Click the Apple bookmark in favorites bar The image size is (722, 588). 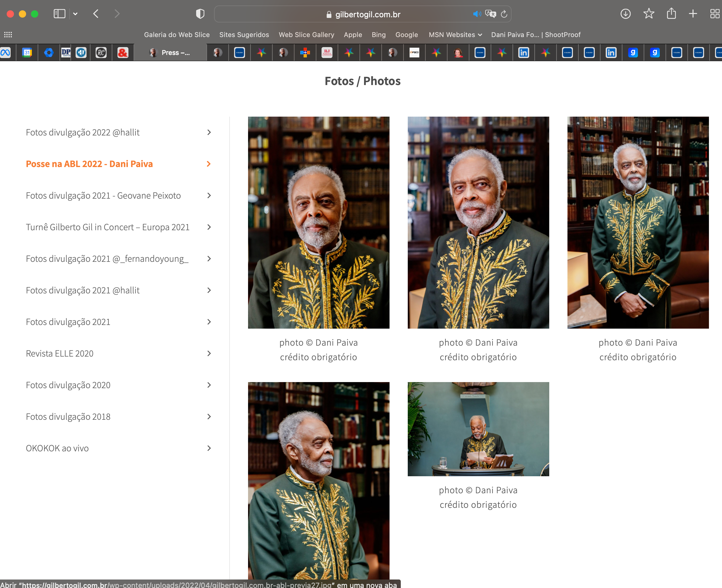click(x=353, y=35)
